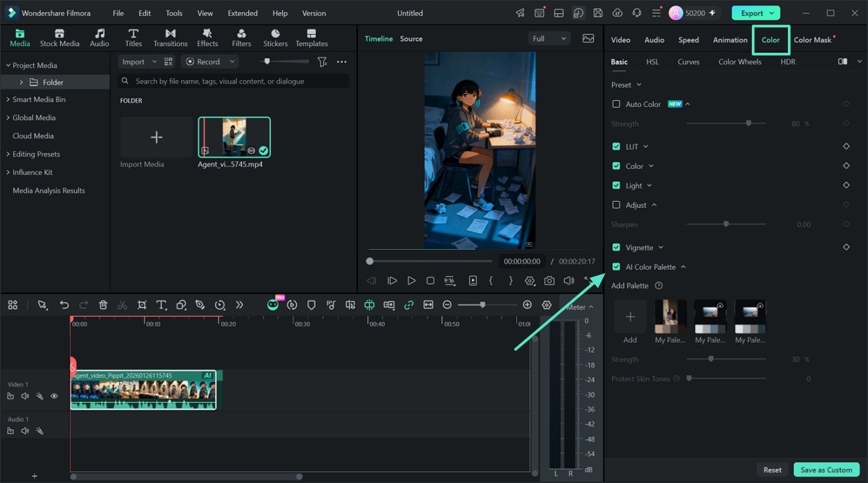Toggle Video 1 track visibility eye
The width and height of the screenshot is (868, 483).
pyautogui.click(x=54, y=396)
